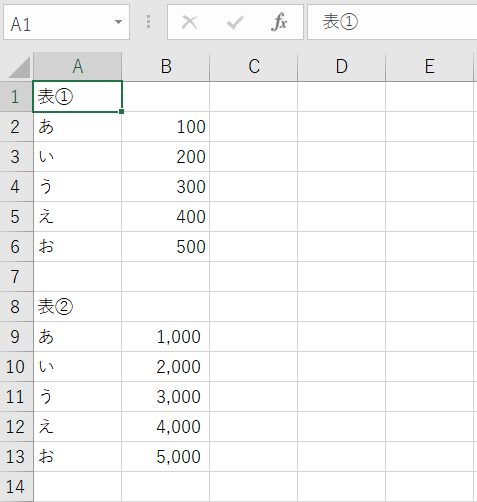Click the fill handle of cell A1
Viewport: 477px width, 502px height.
pyautogui.click(x=121, y=111)
